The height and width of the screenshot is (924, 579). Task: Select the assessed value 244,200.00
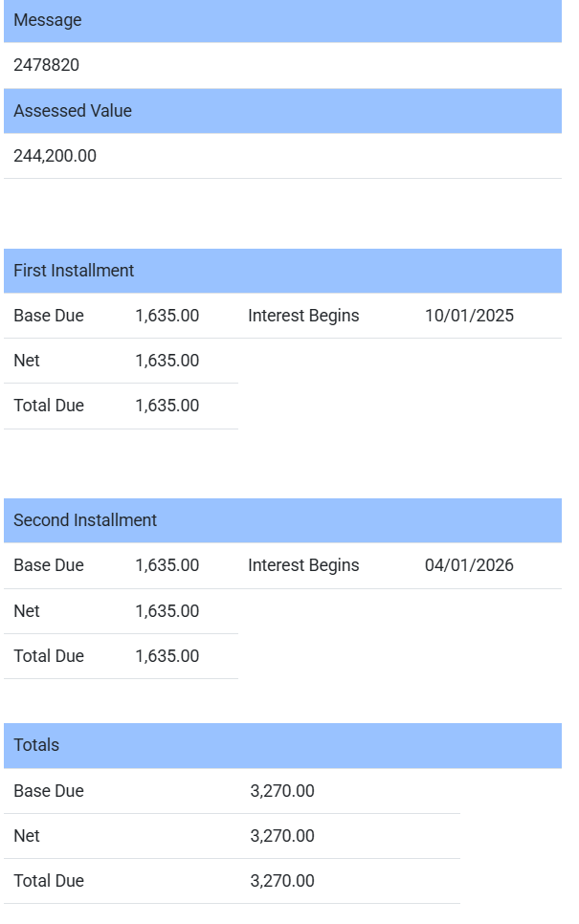55,156
